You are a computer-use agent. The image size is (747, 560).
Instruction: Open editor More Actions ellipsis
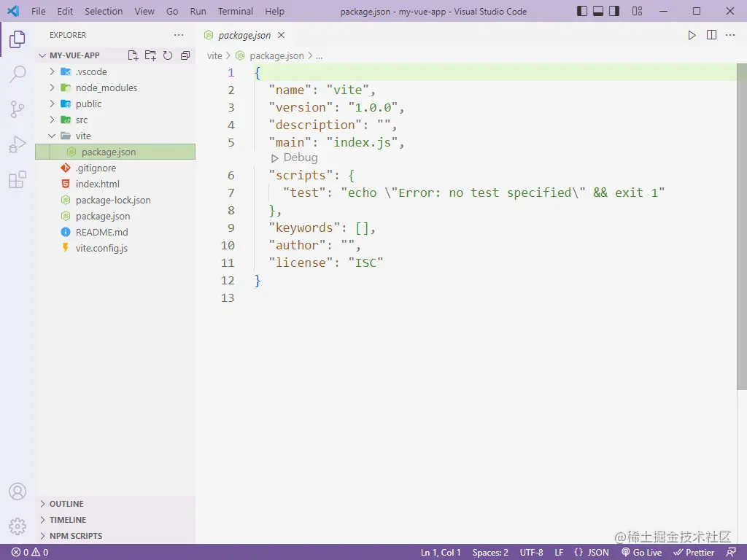coord(729,35)
